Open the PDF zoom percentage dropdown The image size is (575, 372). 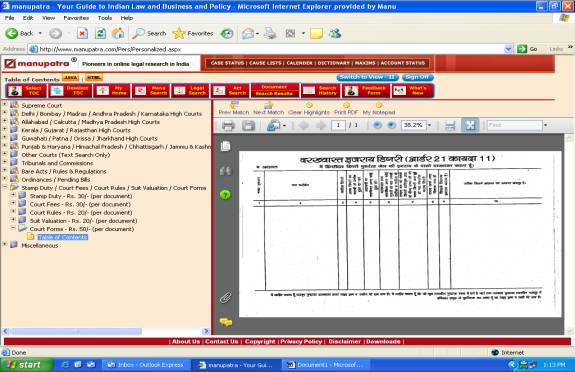click(x=429, y=125)
